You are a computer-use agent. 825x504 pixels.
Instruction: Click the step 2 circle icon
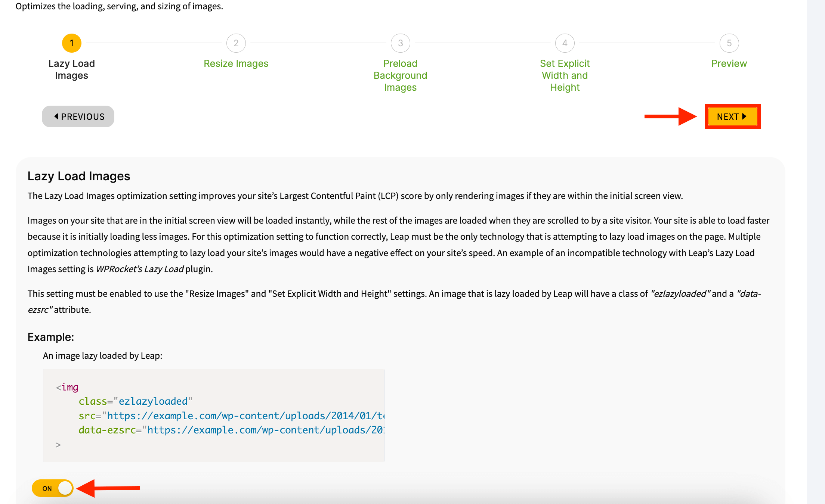(x=236, y=43)
